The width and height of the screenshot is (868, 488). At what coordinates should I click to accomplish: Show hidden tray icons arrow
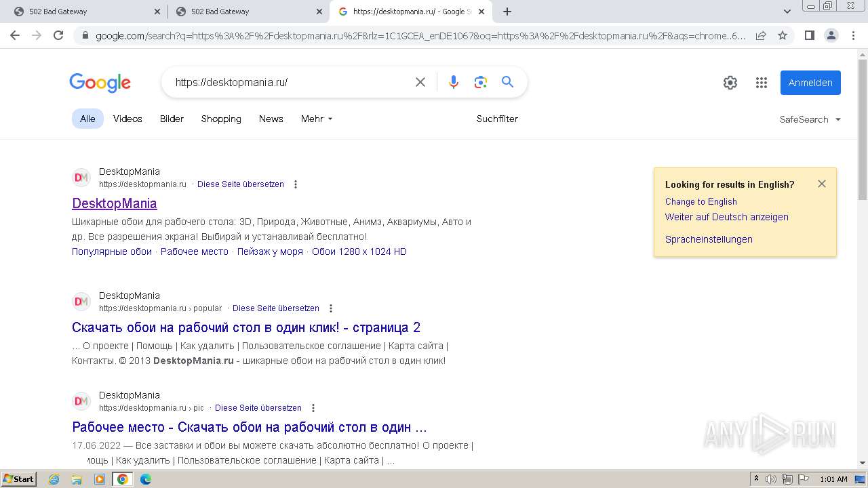[756, 479]
